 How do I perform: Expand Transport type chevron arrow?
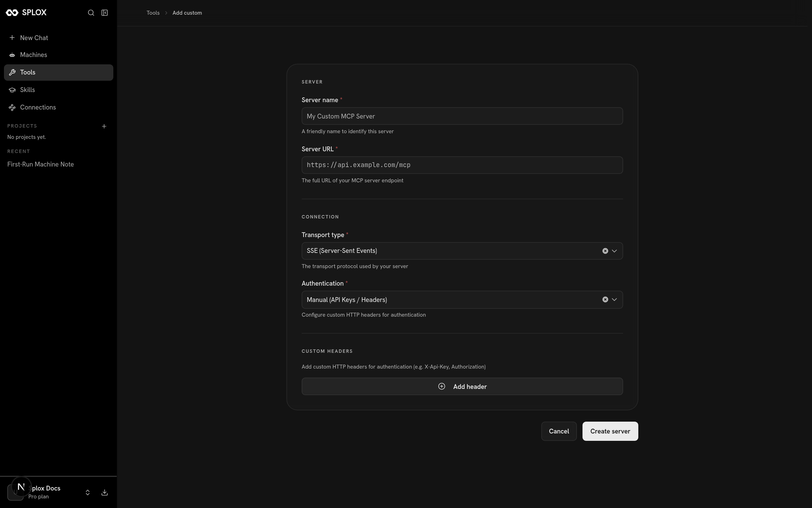tap(614, 251)
